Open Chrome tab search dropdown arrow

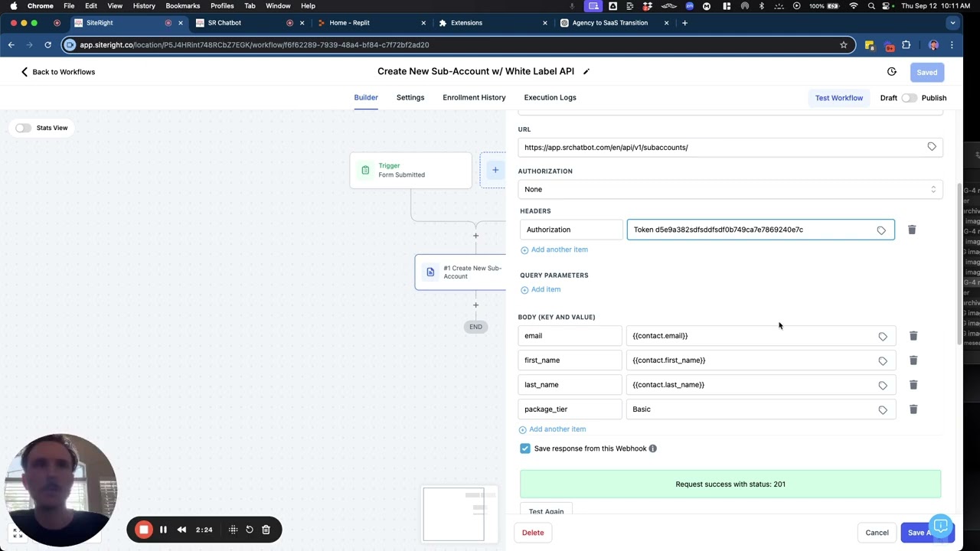(952, 23)
